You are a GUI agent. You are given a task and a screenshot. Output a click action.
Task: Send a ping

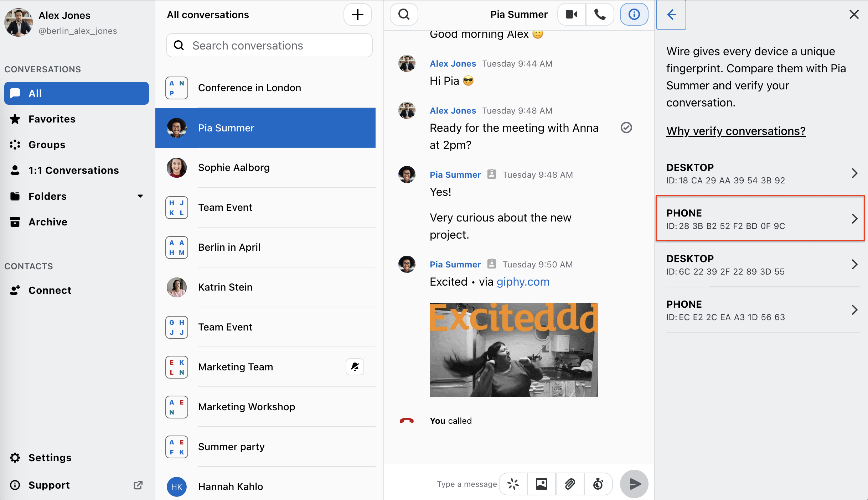coord(513,484)
